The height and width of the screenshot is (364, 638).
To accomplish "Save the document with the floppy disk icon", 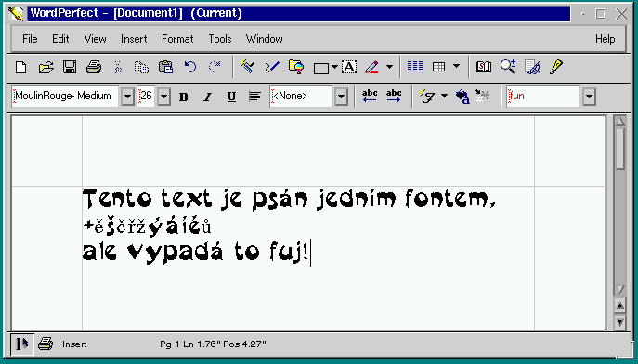I will tap(70, 67).
